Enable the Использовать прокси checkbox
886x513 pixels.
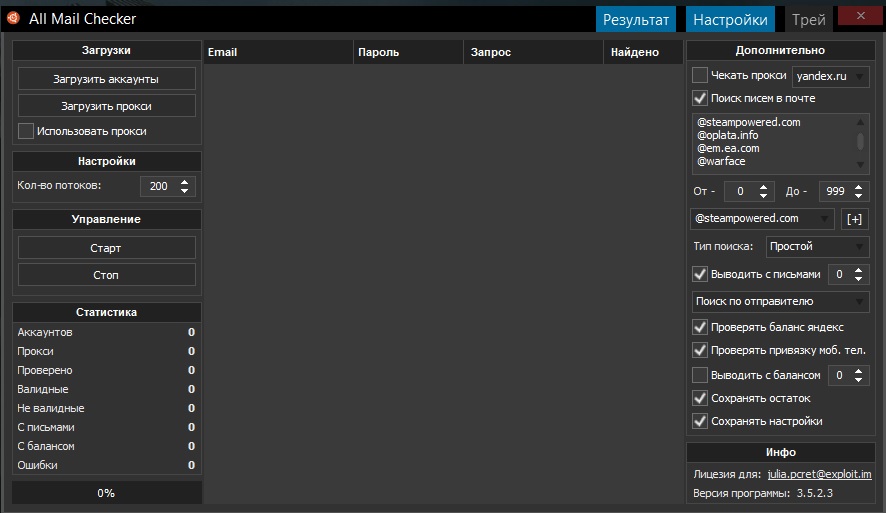tap(26, 131)
